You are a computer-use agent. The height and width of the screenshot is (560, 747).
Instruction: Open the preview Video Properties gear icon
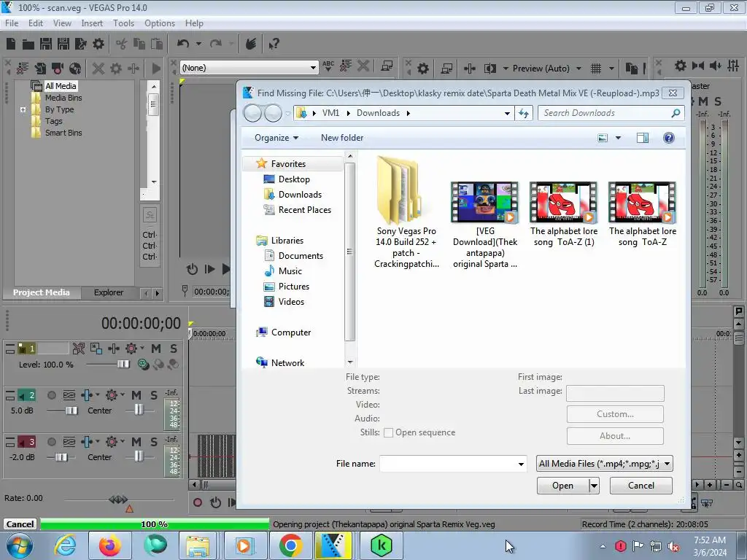click(x=423, y=69)
